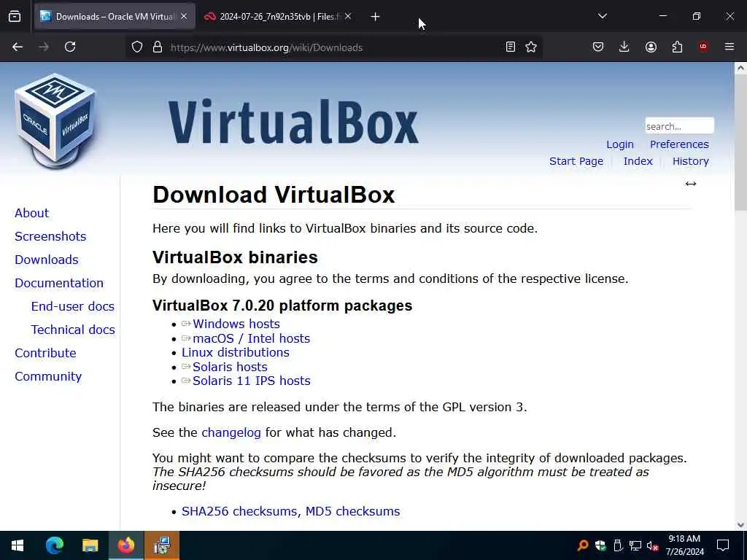The width and height of the screenshot is (747, 560).
Task: Expand the list all tabs chevron
Action: pyautogui.click(x=602, y=16)
